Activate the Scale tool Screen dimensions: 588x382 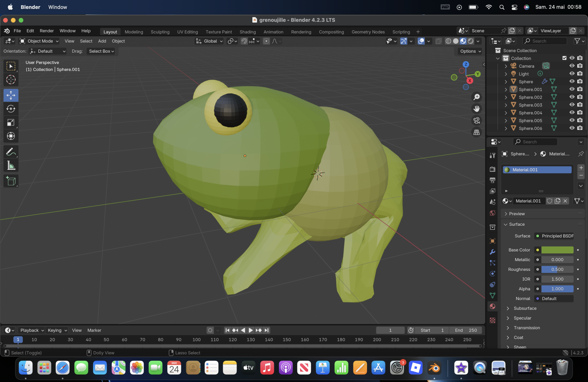11,123
